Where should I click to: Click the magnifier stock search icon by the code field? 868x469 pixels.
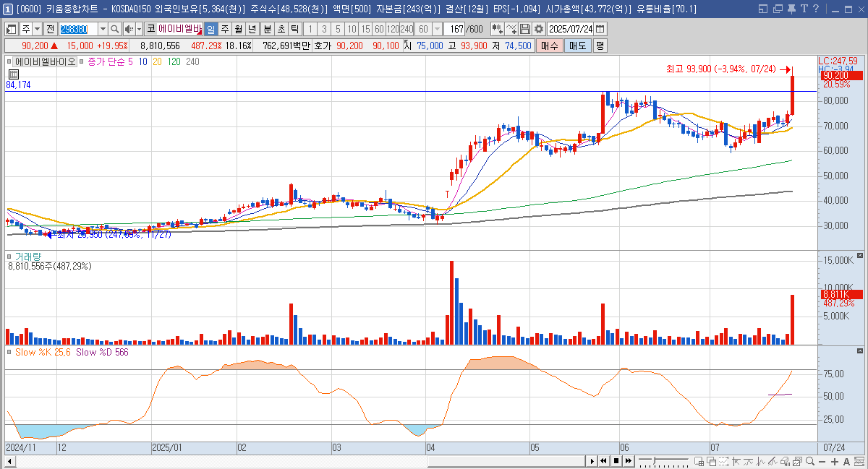tap(114, 29)
